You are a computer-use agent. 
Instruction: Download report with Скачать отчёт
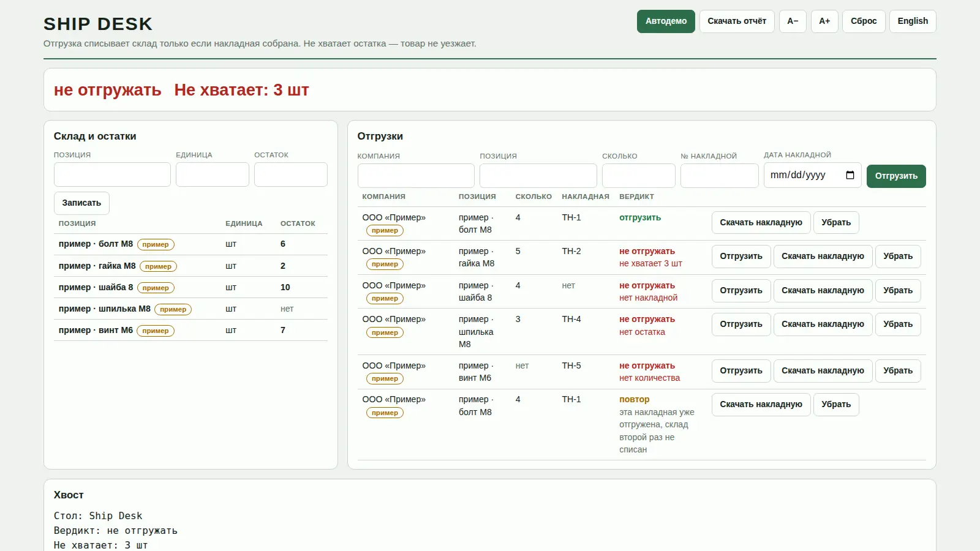[x=737, y=21]
